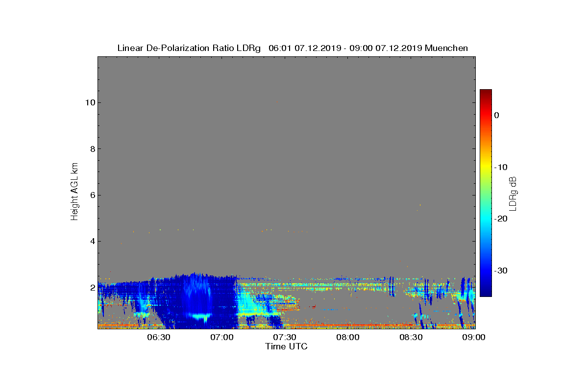Click the x-axis tick label '09:00'
The image size is (588, 392).
click(474, 337)
